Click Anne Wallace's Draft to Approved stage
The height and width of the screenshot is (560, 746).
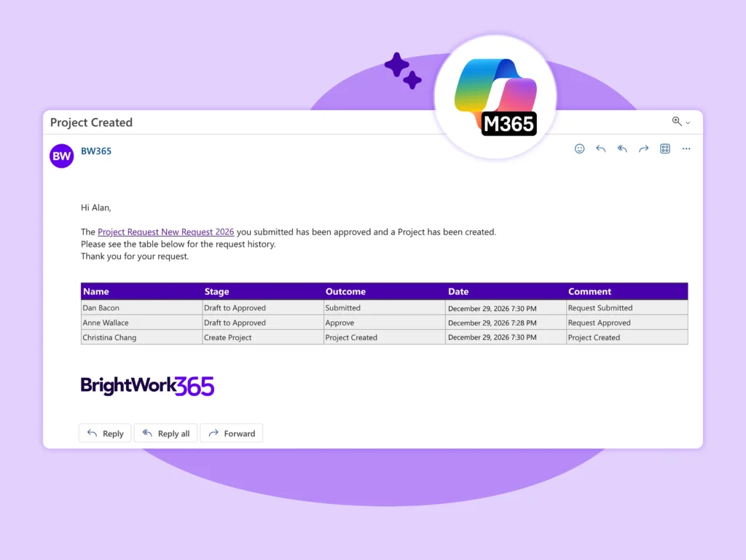(x=263, y=323)
